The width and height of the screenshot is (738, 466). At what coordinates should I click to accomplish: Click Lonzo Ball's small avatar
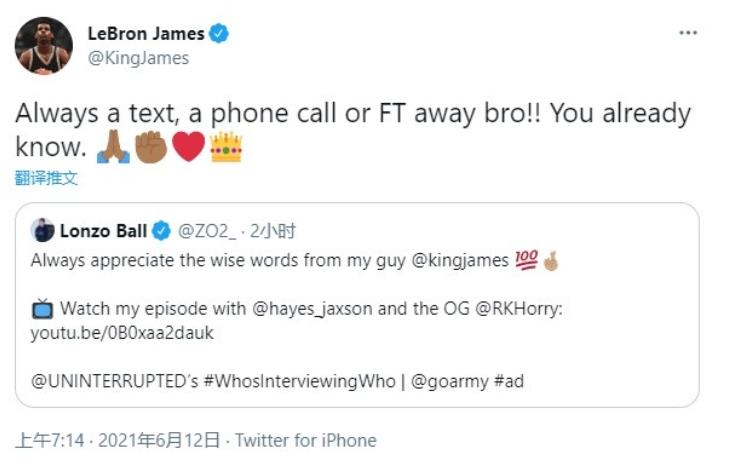click(x=42, y=230)
